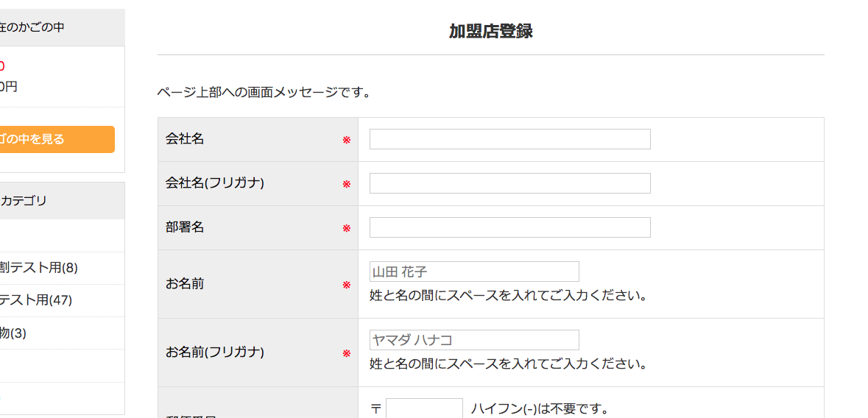Image resolution: width=868 pixels, height=418 pixels.
Task: Click the required mark beside お名前
Action: (x=347, y=285)
